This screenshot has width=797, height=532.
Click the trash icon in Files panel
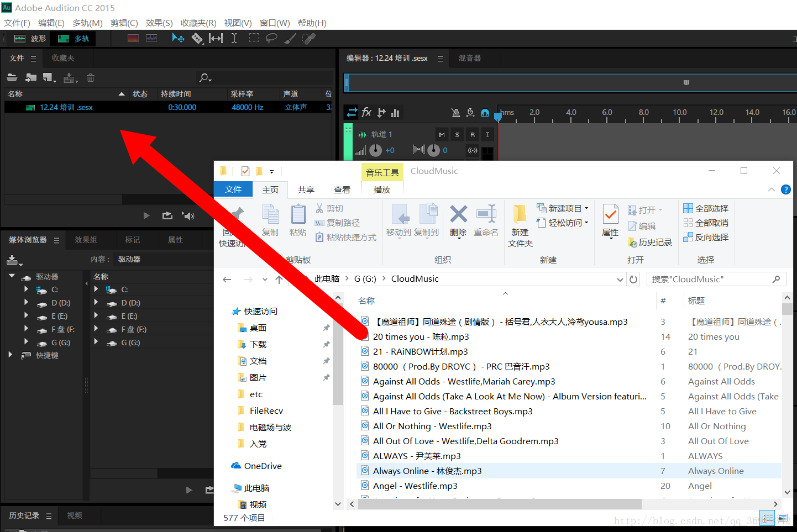tap(91, 78)
